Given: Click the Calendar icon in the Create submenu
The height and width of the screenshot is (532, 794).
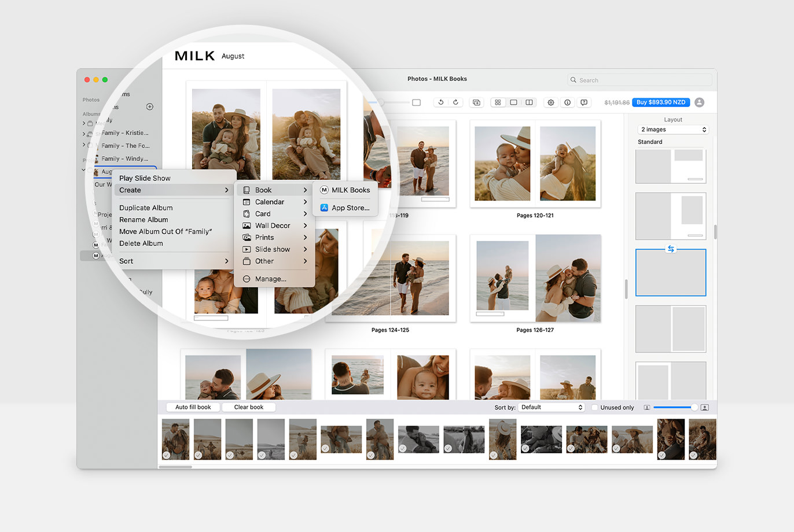Looking at the screenshot, I should pos(247,202).
